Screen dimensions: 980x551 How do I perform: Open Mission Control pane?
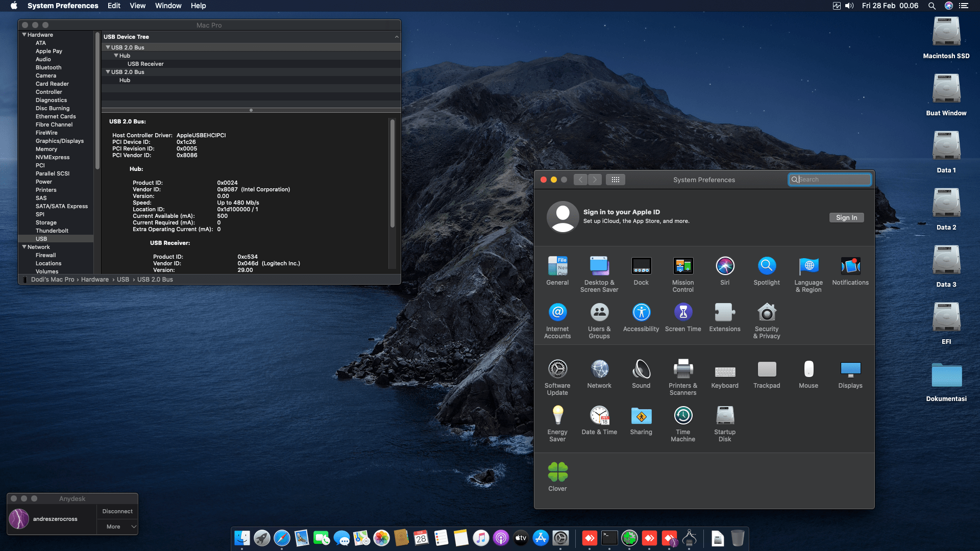(x=683, y=274)
